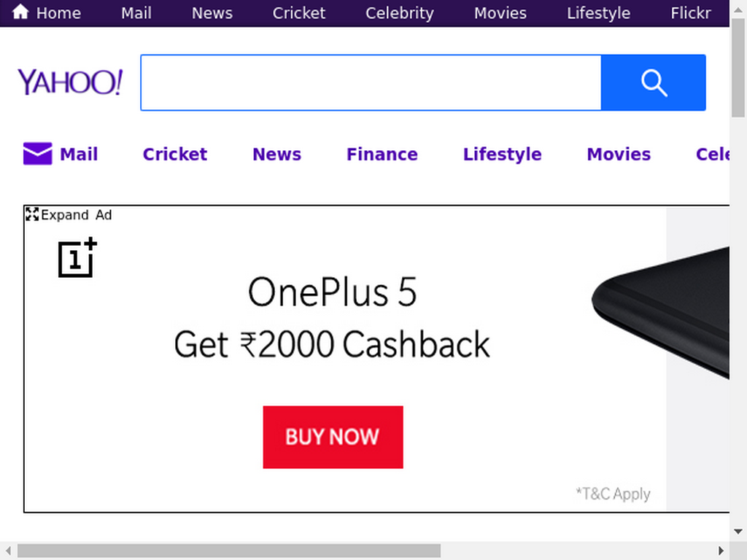Focus the Yahoo search input field
The image size is (747, 560).
pos(371,82)
